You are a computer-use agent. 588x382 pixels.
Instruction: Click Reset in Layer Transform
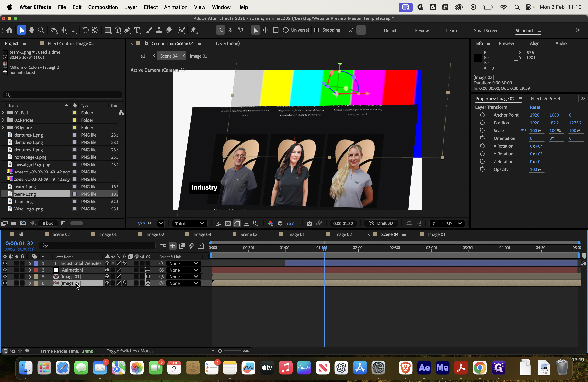pyautogui.click(x=535, y=107)
